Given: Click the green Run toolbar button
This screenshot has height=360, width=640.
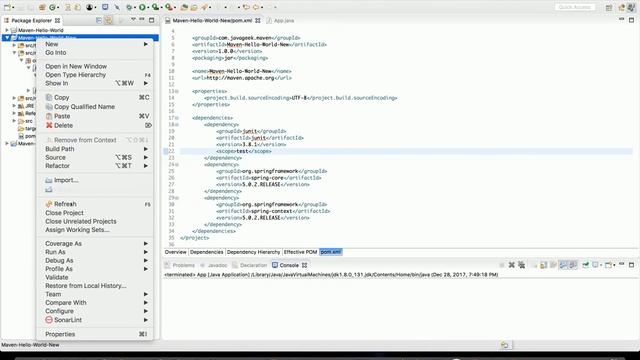Looking at the screenshot, I should 142,7.
